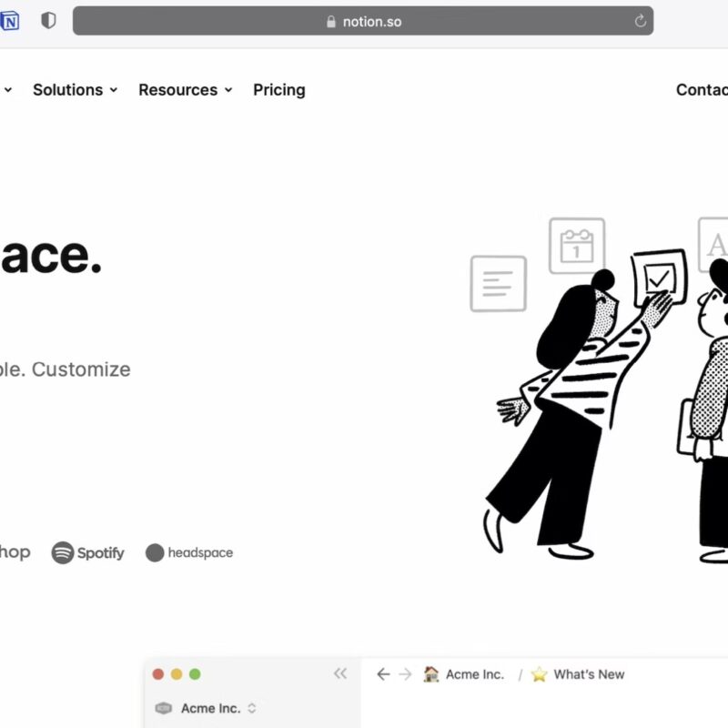
Task: Click the Customize tagline text
Action: (x=81, y=369)
